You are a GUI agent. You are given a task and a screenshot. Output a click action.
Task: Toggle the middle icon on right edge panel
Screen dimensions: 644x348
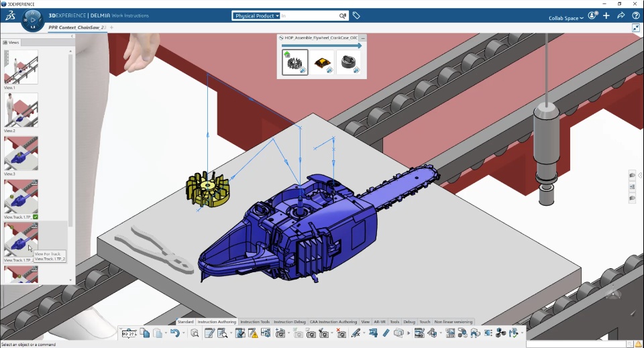pyautogui.click(x=632, y=186)
